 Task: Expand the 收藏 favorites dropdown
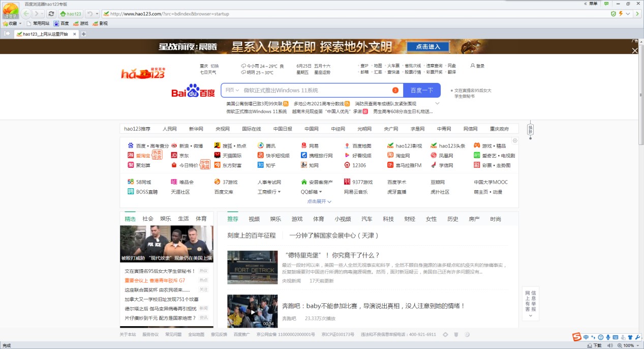click(x=20, y=23)
